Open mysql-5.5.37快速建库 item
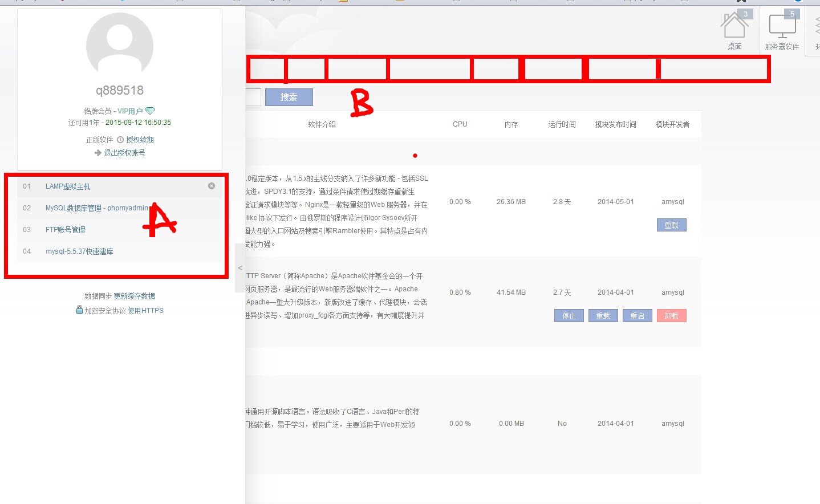The width and height of the screenshot is (820, 504). point(79,251)
